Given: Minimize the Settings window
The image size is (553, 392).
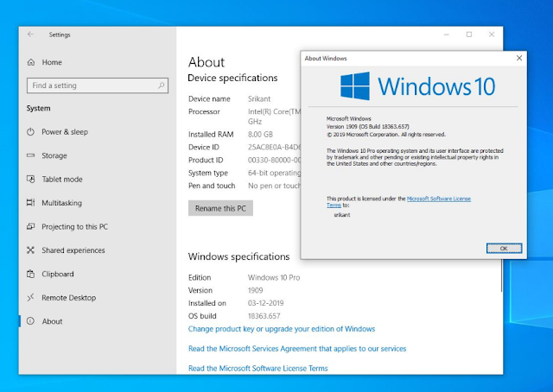Looking at the screenshot, I should [447, 35].
